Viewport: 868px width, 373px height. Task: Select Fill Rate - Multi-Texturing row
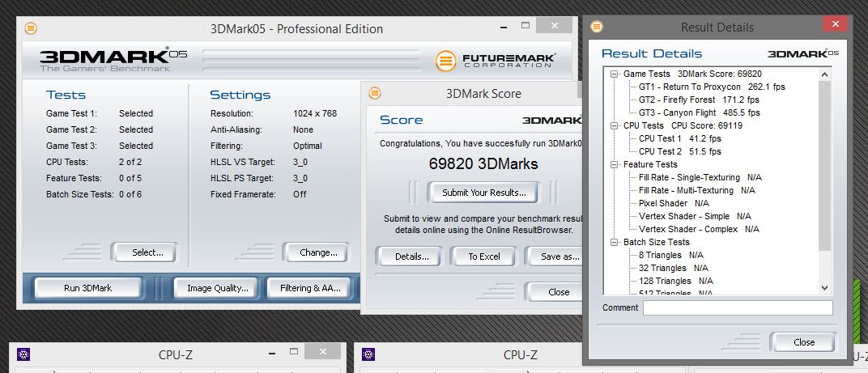point(696,190)
